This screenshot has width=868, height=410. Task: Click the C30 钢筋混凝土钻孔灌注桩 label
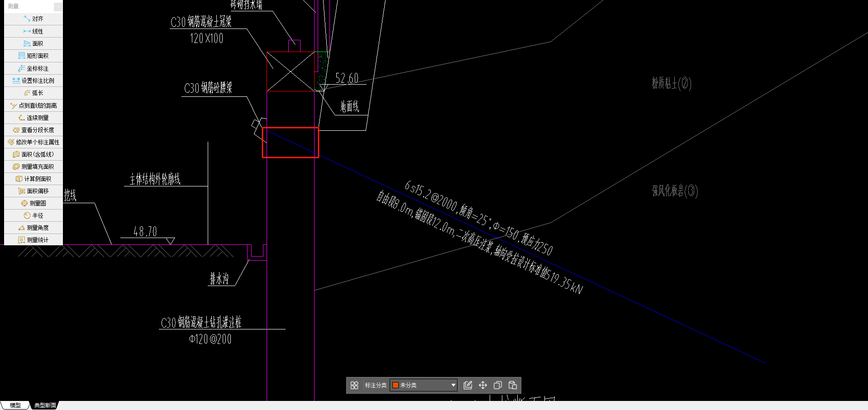(x=201, y=322)
